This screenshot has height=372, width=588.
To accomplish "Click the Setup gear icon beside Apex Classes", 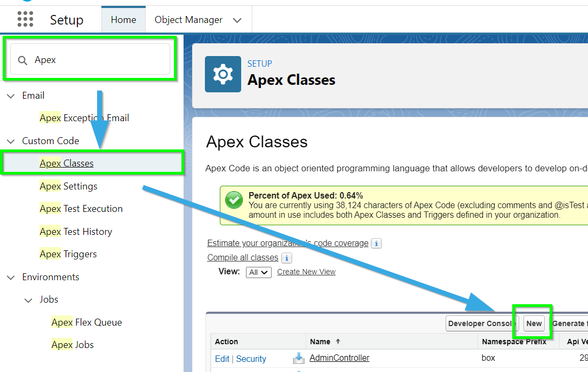I will pos(223,74).
